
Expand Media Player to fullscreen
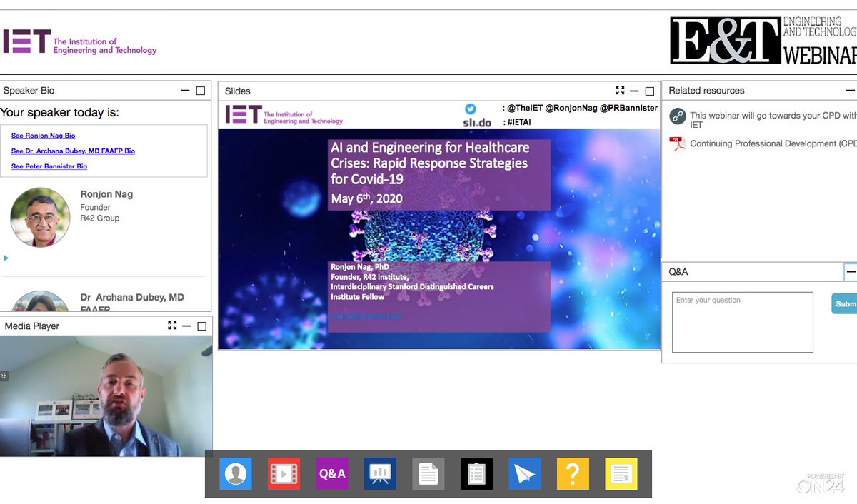tap(172, 326)
